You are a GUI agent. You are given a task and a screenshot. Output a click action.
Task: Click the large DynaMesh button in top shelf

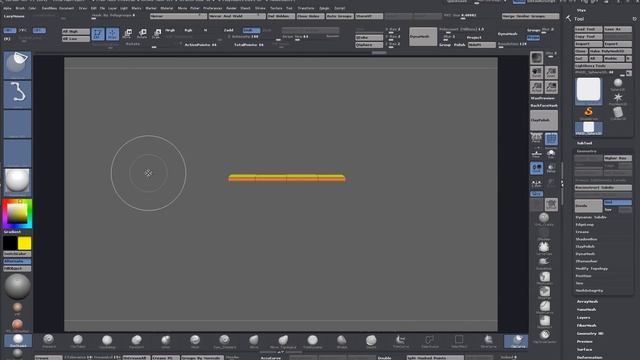(x=422, y=36)
